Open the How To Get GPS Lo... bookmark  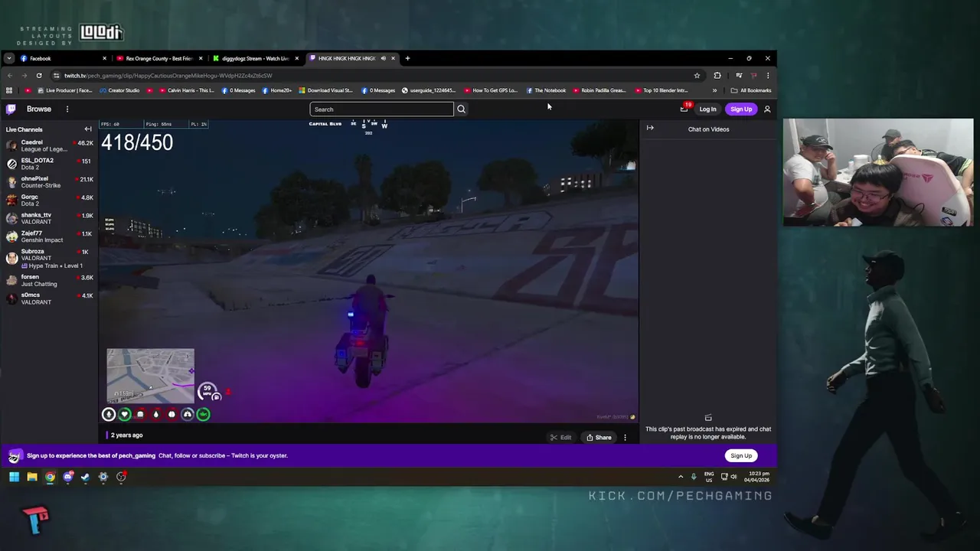491,90
